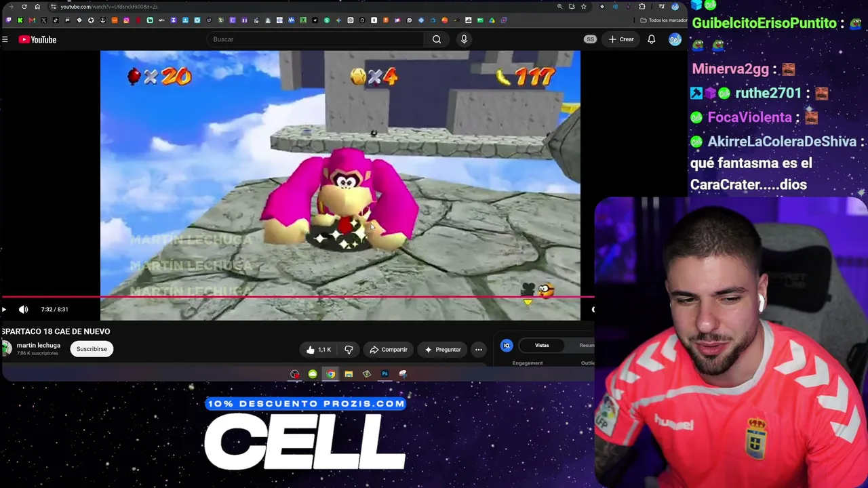The height and width of the screenshot is (488, 868).
Task: Click the 7:32 / 8:31 time display
Action: (x=54, y=310)
